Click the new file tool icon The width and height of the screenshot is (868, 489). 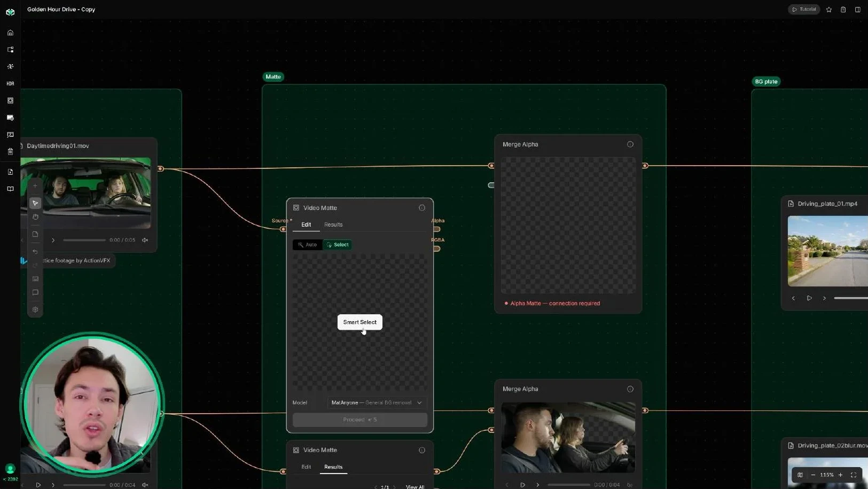(x=35, y=234)
